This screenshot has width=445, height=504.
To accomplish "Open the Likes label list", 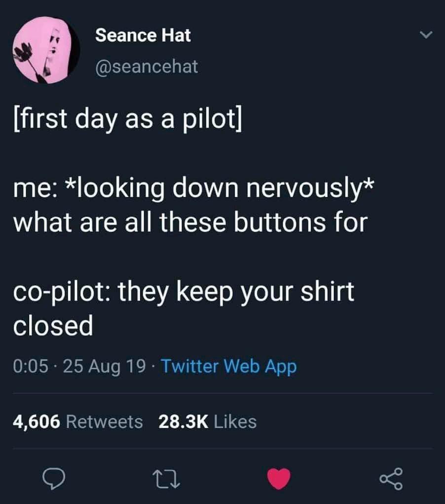I will (235, 422).
